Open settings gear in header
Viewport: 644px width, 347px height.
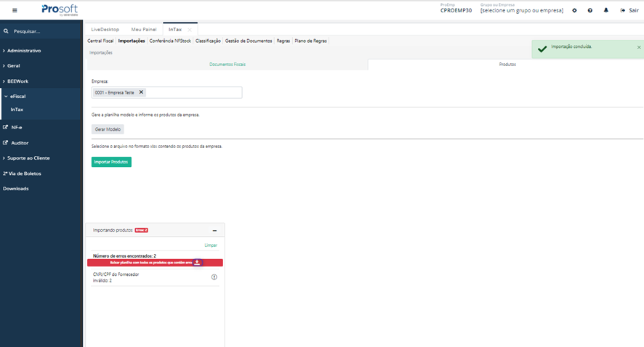574,10
